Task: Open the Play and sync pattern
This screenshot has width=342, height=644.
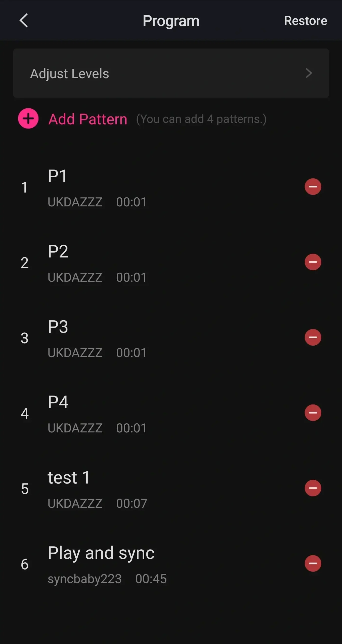Action: tap(101, 553)
